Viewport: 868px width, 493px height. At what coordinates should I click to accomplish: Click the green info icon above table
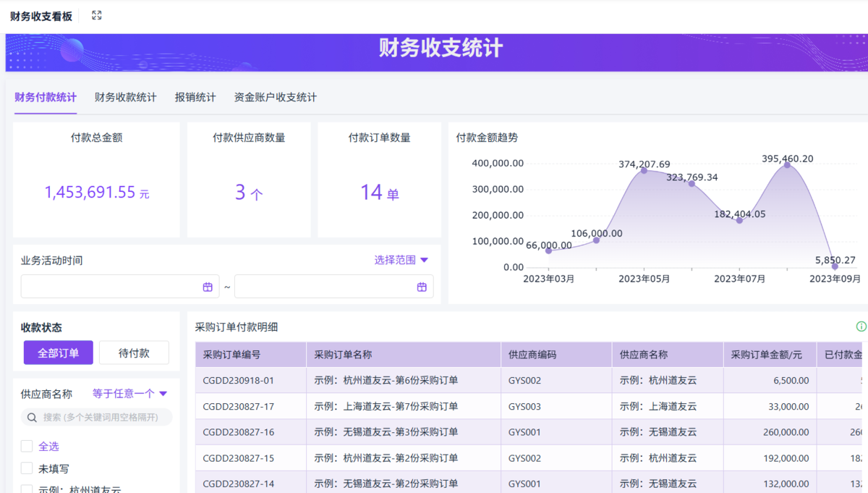coord(861,326)
